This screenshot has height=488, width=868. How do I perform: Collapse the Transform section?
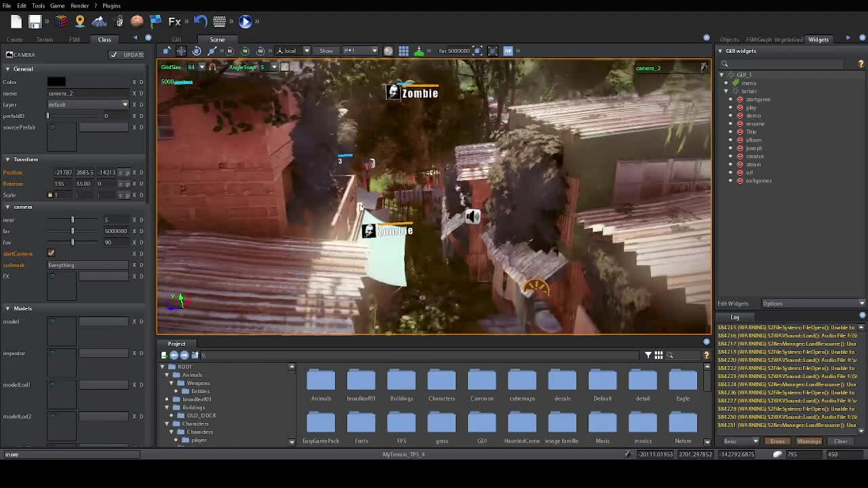coord(7,159)
